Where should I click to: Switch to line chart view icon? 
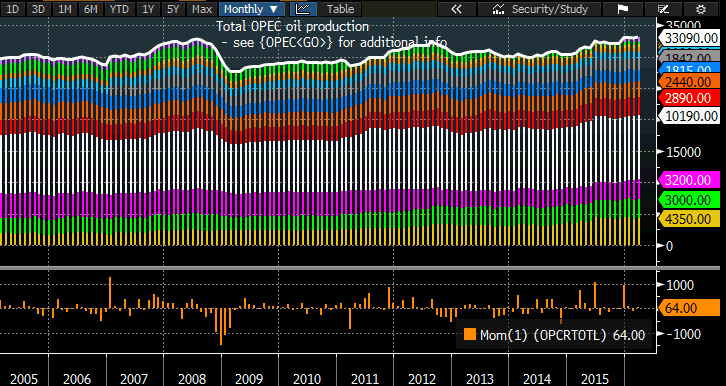coord(304,8)
